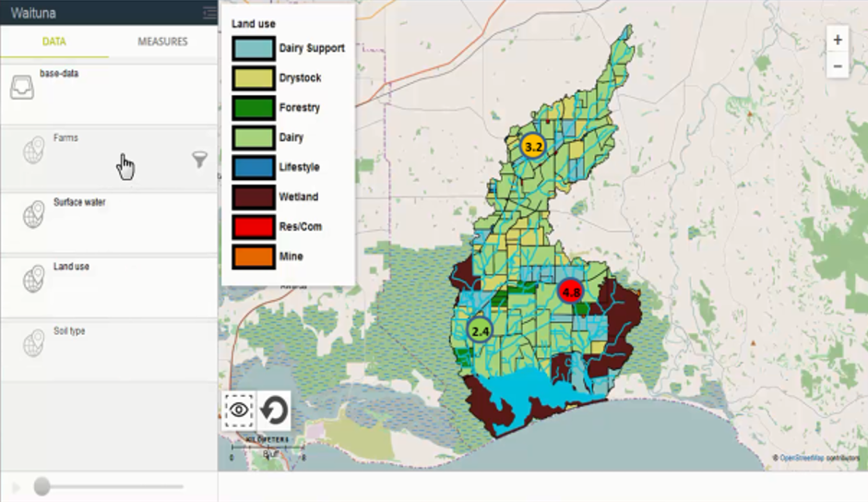Toggle the eye visibility selection button
Screen dimensions: 868x502
point(239,410)
